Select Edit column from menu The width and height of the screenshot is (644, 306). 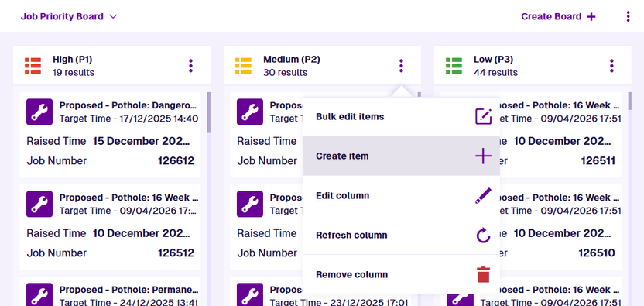401,195
